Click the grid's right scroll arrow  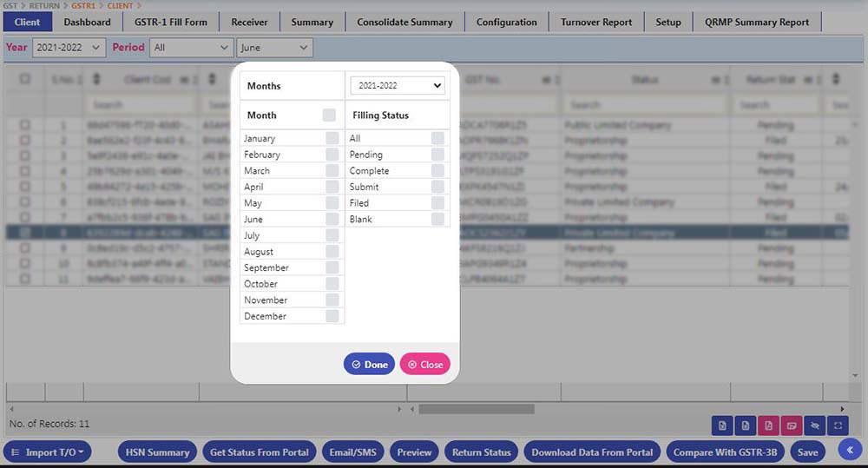click(x=842, y=409)
